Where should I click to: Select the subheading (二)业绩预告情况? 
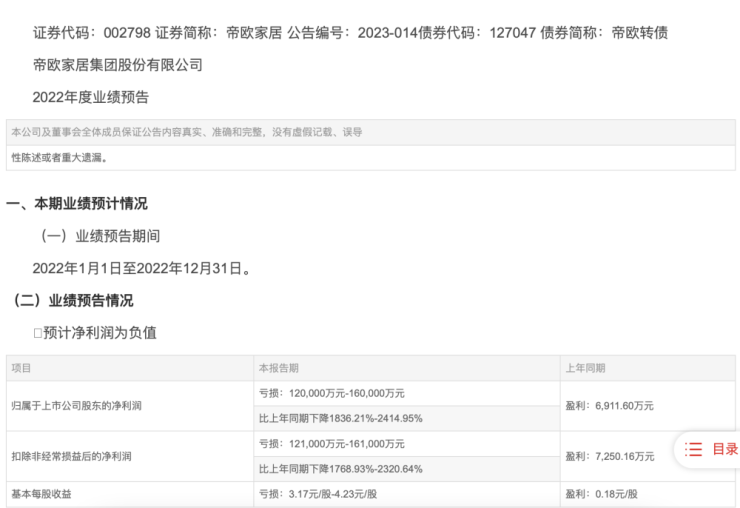coord(73,301)
